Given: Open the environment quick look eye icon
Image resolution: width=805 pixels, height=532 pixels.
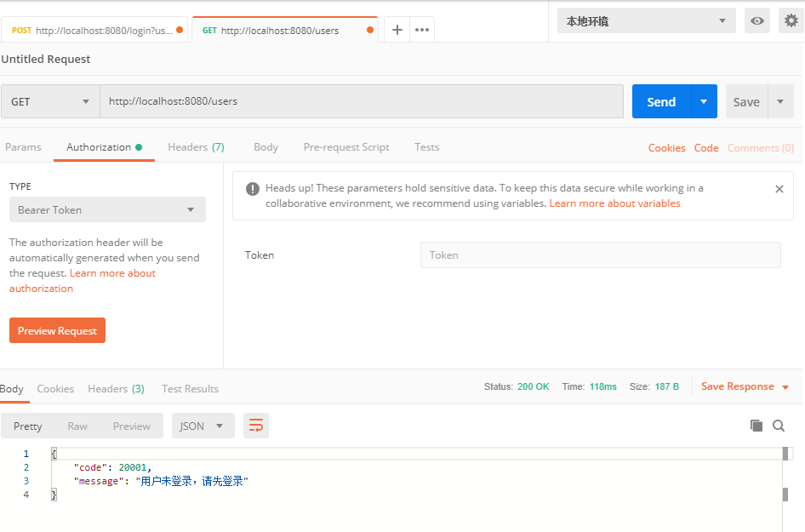Looking at the screenshot, I should (x=756, y=20).
